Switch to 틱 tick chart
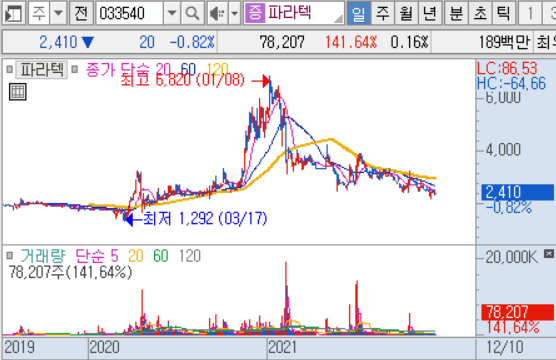This screenshot has width=556, height=360. click(x=504, y=13)
